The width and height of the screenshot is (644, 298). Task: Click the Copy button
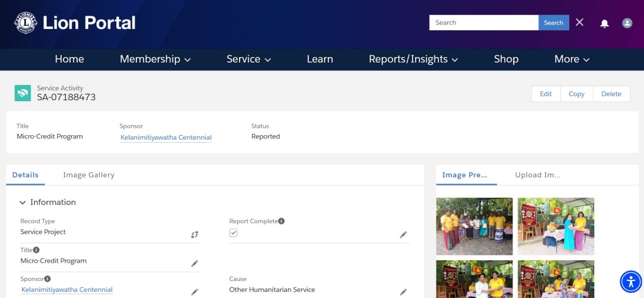click(577, 94)
